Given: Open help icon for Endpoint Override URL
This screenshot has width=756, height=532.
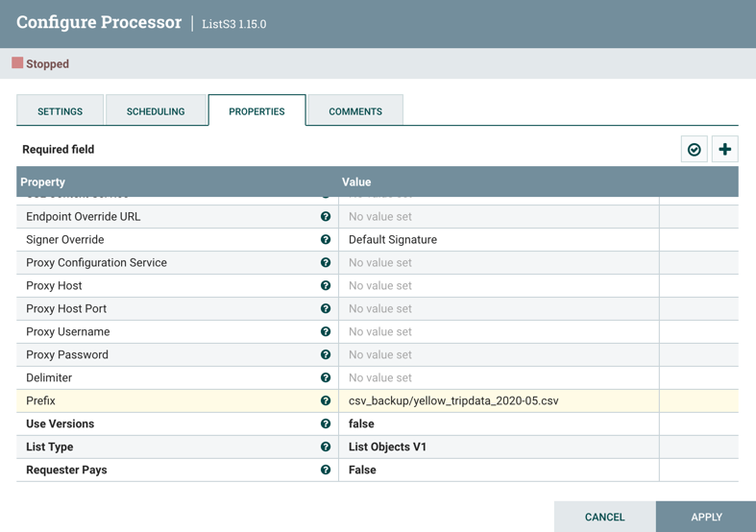Looking at the screenshot, I should pos(326,217).
